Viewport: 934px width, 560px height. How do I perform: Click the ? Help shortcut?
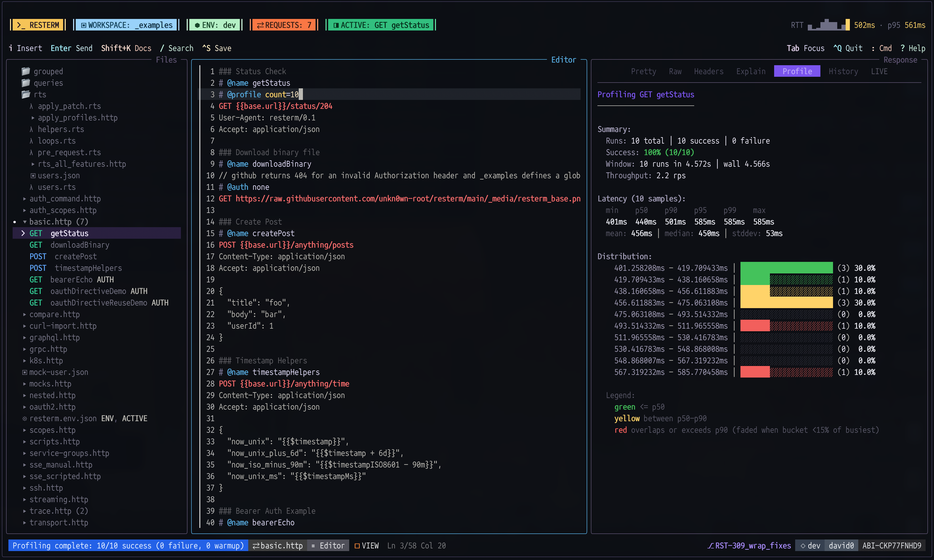pyautogui.click(x=912, y=48)
